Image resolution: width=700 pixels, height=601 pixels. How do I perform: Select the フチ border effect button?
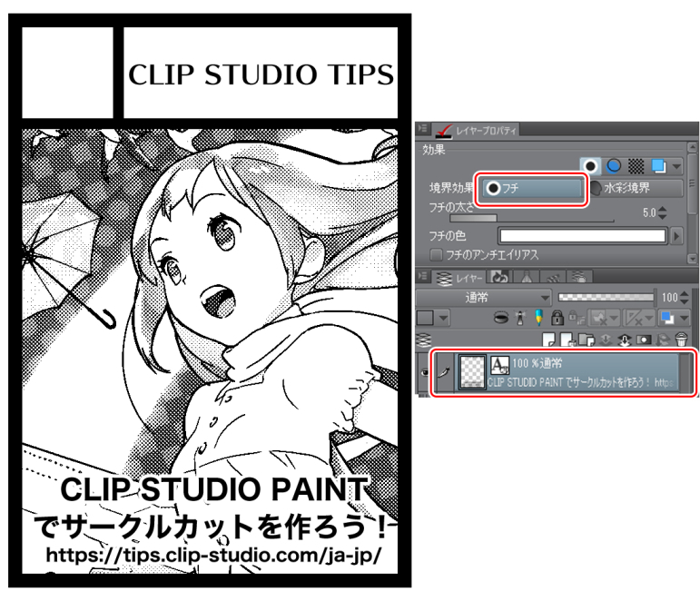[532, 188]
